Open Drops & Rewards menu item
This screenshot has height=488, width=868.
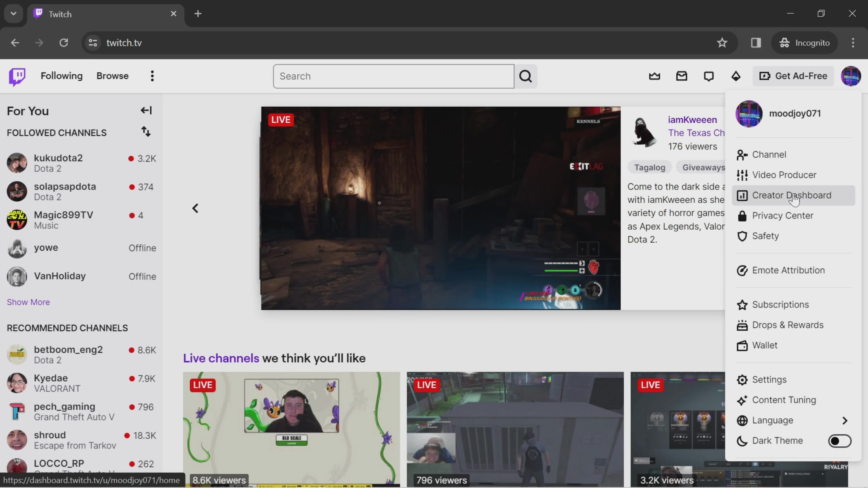(794, 325)
